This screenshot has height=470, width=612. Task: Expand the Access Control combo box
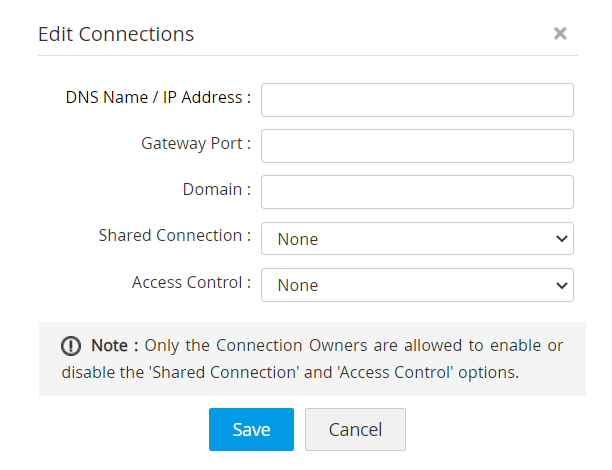click(x=417, y=285)
